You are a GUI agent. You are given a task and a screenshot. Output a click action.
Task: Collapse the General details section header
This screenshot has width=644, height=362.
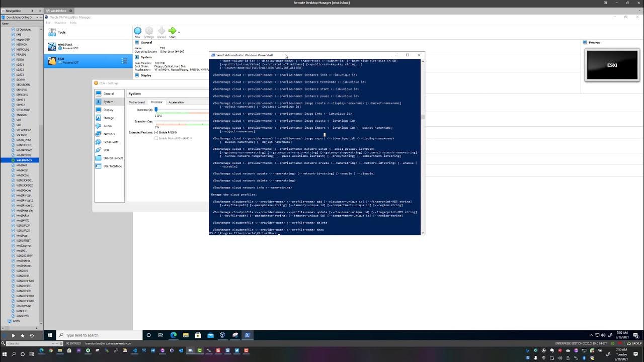point(146,42)
